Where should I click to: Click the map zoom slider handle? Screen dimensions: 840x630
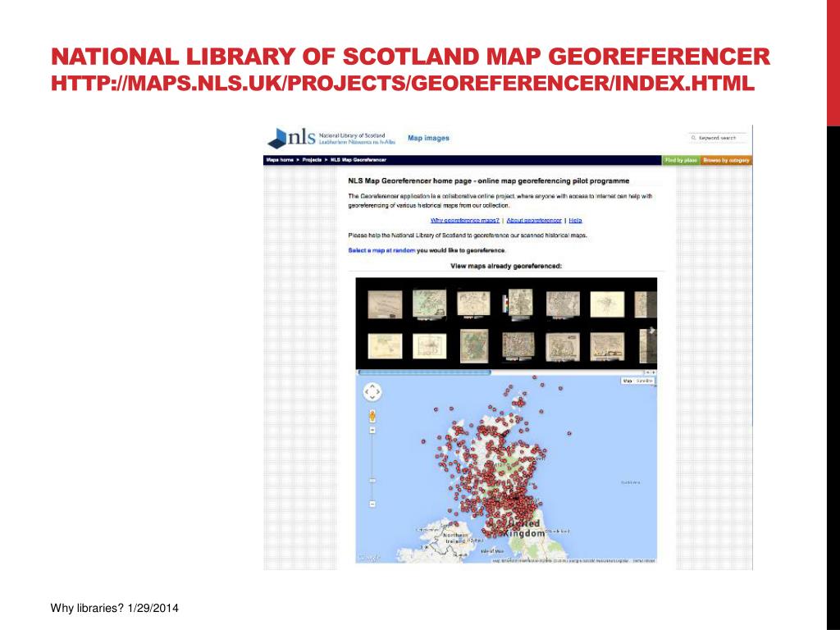click(x=372, y=481)
